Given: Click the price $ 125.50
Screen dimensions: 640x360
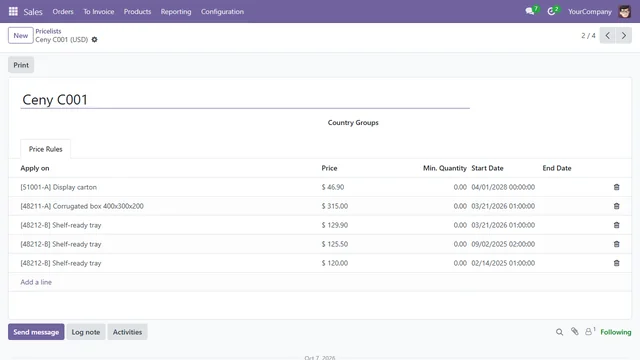Looking at the screenshot, I should pos(335,244).
